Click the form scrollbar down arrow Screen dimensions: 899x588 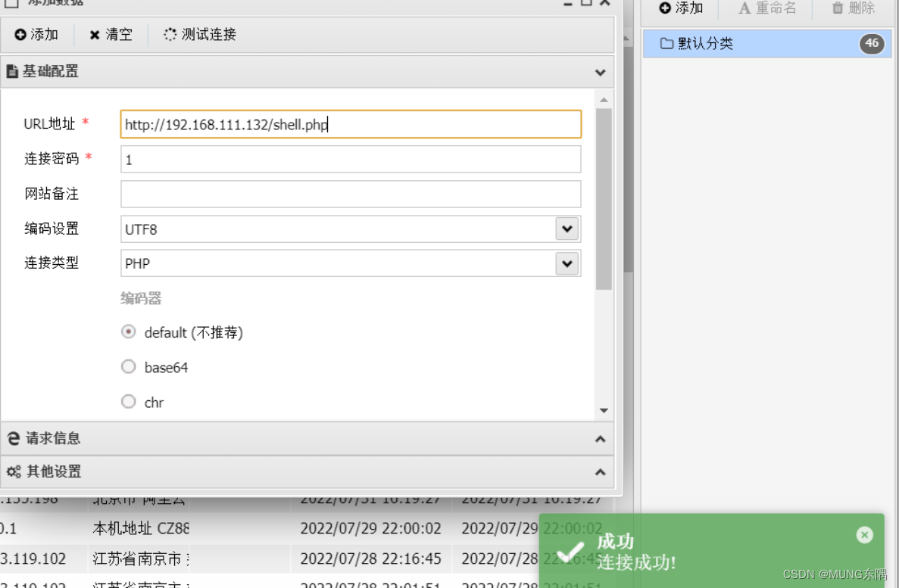(604, 410)
